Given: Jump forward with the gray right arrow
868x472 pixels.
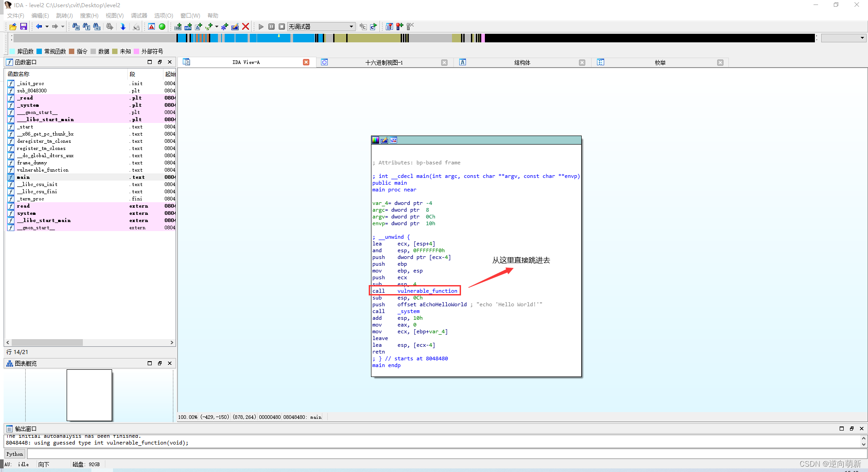Looking at the screenshot, I should [55, 27].
